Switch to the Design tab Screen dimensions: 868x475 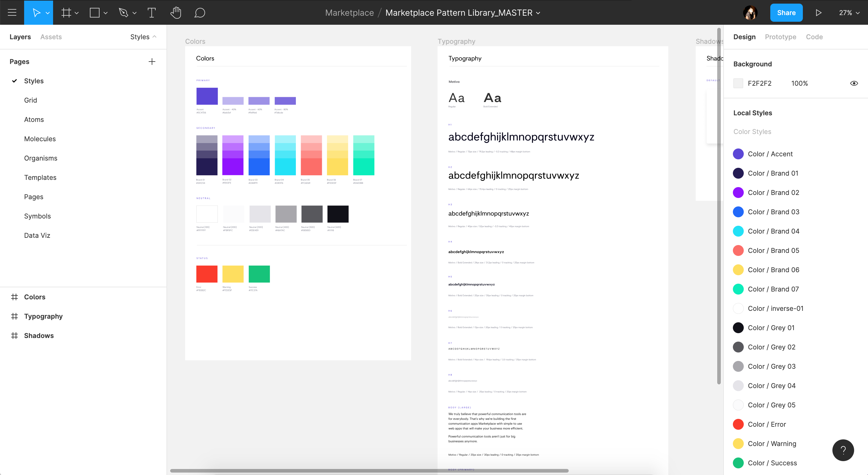pos(744,37)
